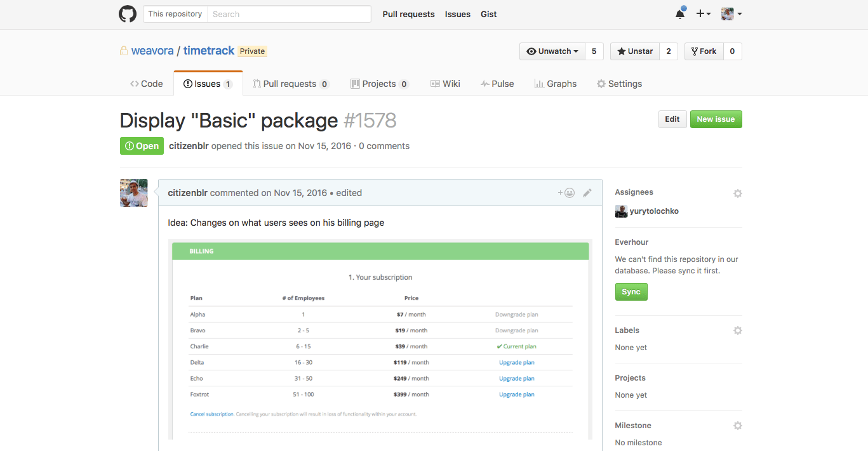The height and width of the screenshot is (451, 868).
Task: Expand the Unwatch dropdown
Action: click(x=552, y=51)
